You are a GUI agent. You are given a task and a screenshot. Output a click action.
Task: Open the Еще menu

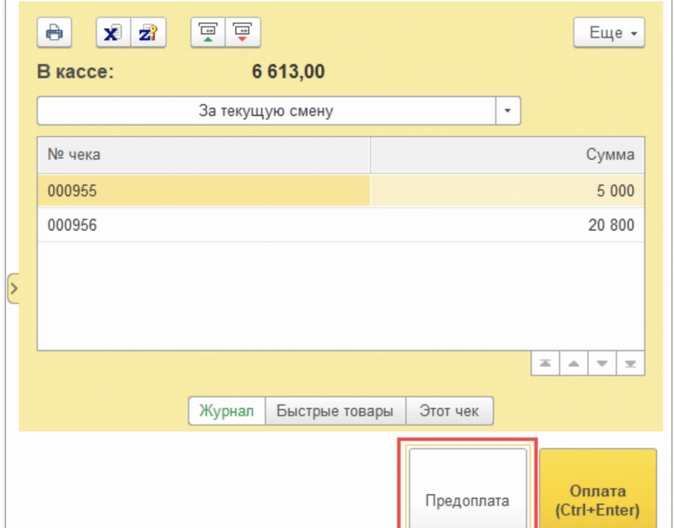(609, 33)
